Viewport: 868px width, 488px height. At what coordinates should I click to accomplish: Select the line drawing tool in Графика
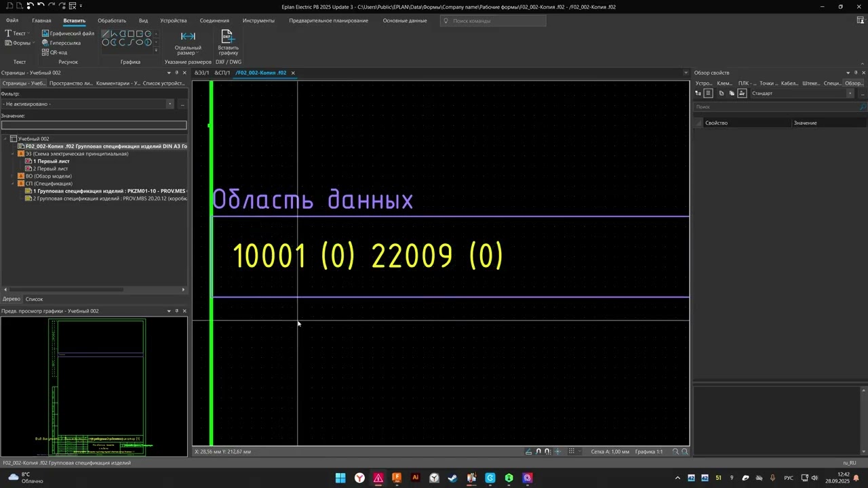[x=106, y=34]
